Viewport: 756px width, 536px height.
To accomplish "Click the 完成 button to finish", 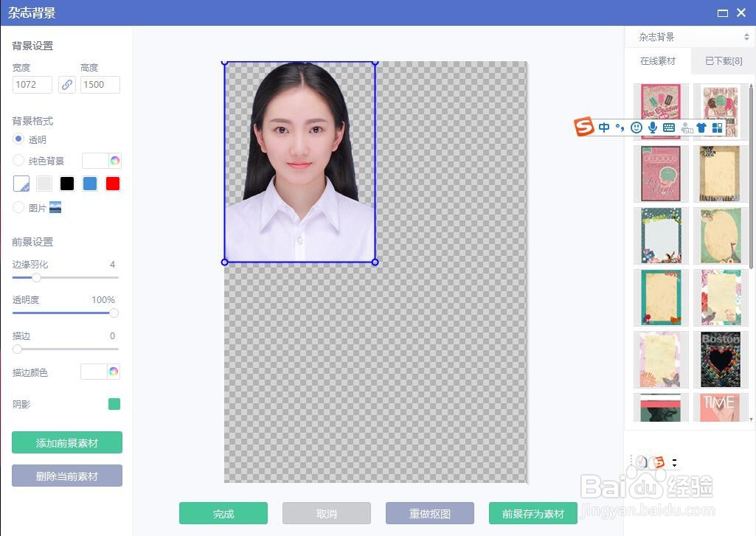I will 223,513.
